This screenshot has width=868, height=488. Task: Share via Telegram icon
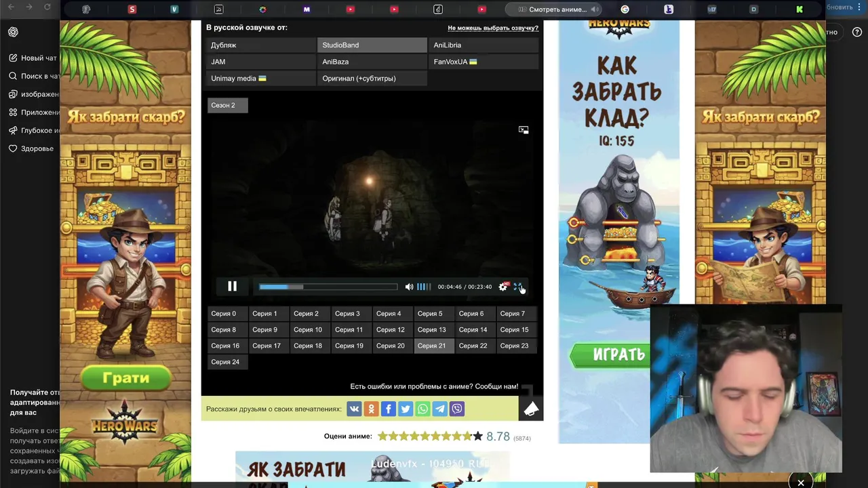(440, 409)
